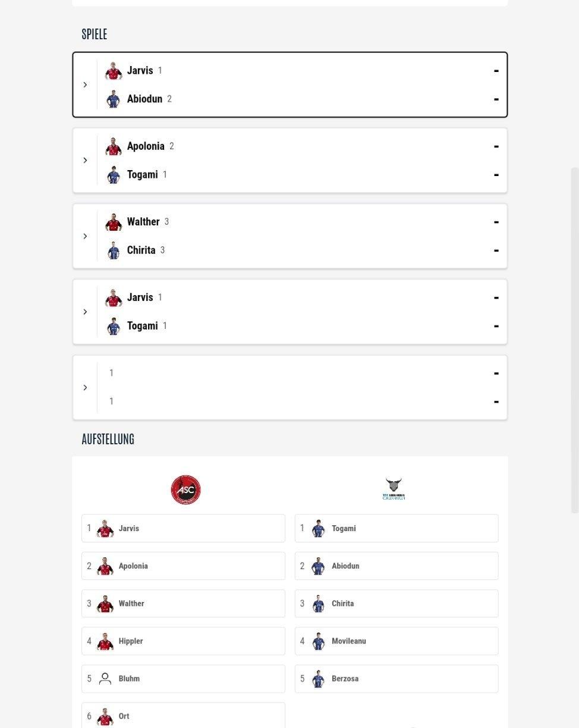
Task: Click the page's vertical scrollbar
Action: pyautogui.click(x=575, y=340)
